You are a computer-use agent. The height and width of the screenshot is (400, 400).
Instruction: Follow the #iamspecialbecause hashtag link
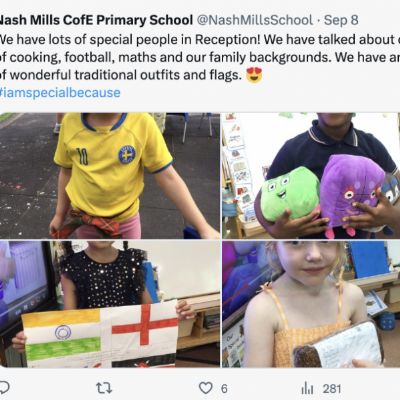coord(60,92)
